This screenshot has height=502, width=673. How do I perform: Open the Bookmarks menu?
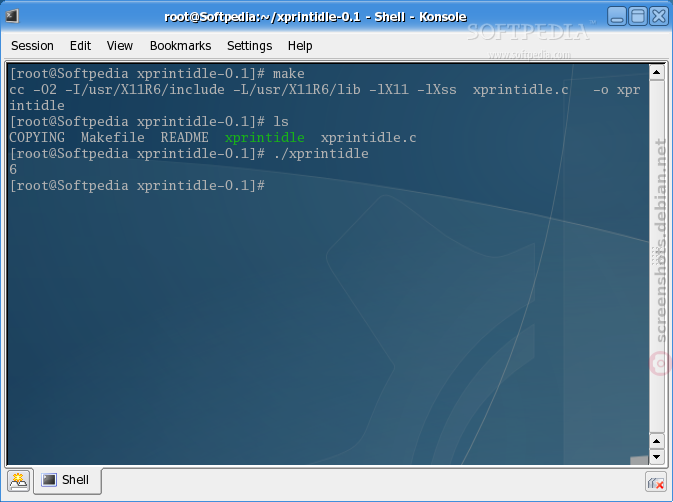pos(180,45)
